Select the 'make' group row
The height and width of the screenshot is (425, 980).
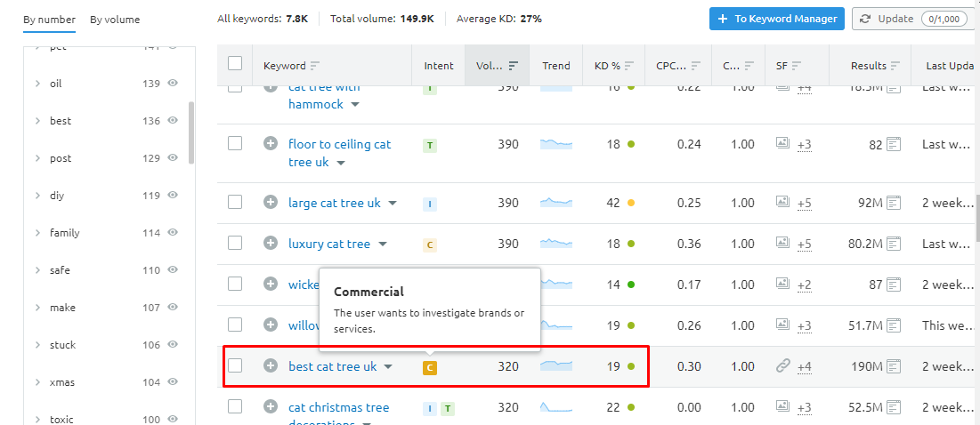click(108, 308)
